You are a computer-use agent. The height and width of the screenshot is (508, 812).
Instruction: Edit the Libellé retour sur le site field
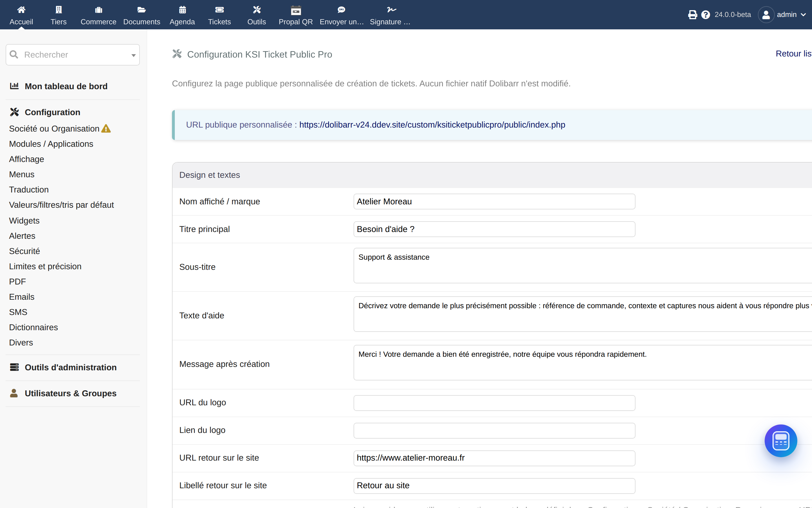(x=494, y=486)
